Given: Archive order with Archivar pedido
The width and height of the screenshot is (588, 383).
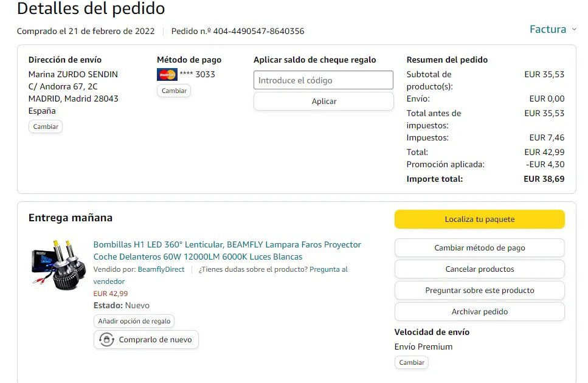Looking at the screenshot, I should [x=479, y=312].
